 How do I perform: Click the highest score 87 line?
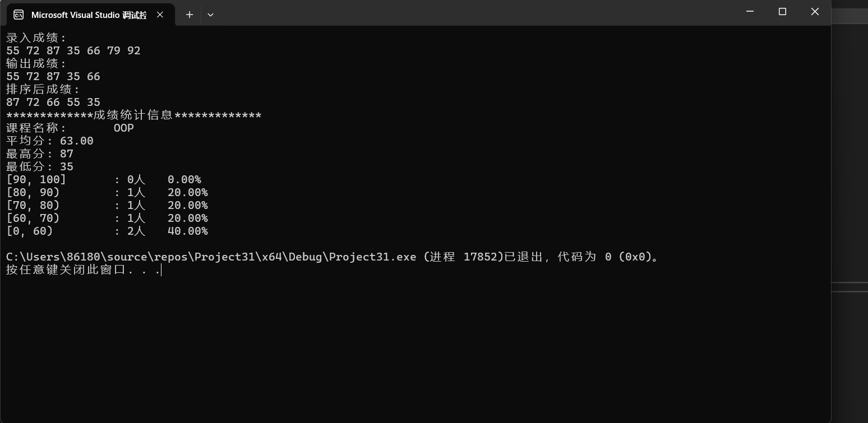(x=39, y=154)
